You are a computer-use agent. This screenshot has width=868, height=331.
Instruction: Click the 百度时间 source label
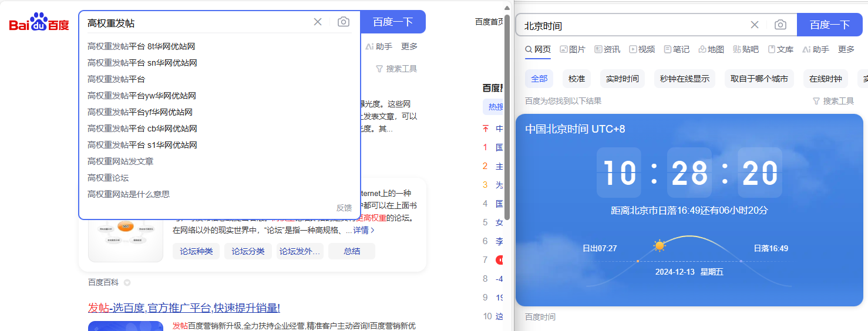point(540,317)
